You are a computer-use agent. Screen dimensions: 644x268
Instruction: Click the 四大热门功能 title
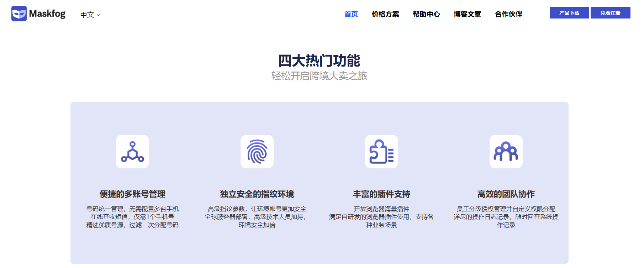click(x=319, y=61)
